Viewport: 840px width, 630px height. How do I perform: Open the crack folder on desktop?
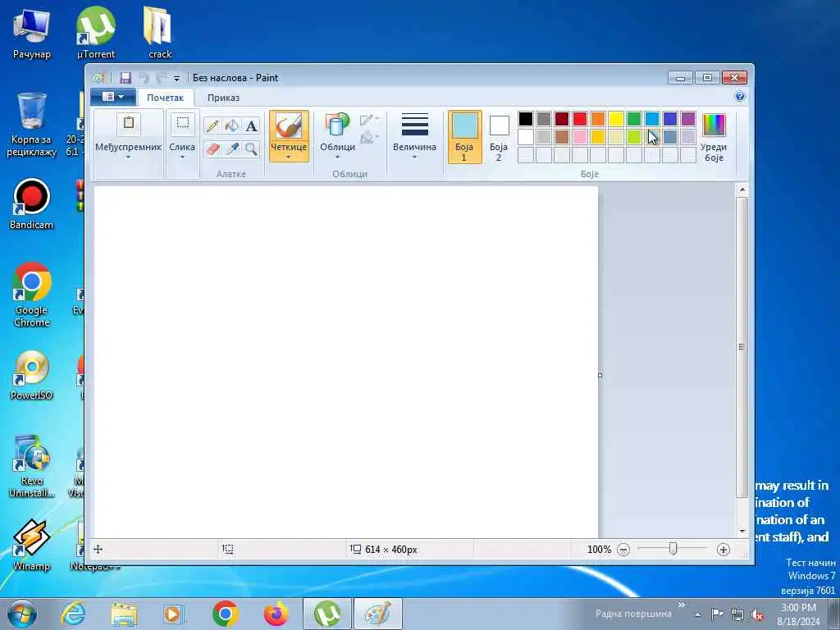pos(160,32)
